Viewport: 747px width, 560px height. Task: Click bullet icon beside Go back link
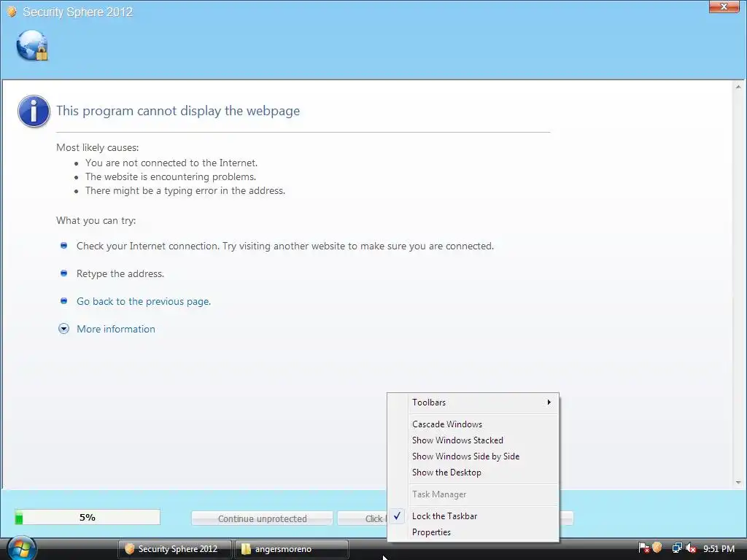[x=64, y=300]
